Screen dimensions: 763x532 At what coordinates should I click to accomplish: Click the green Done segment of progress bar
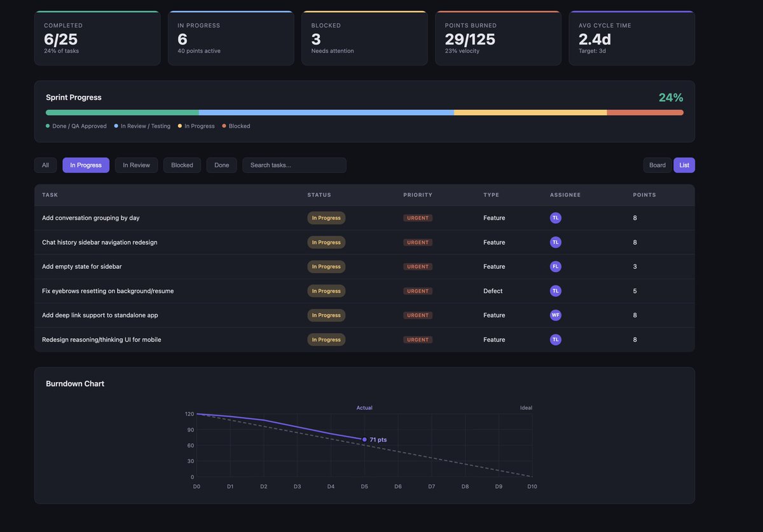[x=122, y=113]
